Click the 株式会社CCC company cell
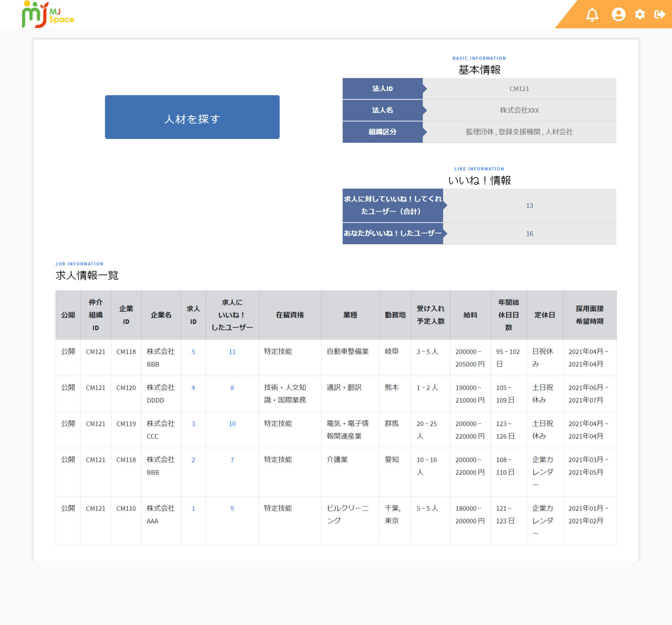Image resolution: width=672 pixels, height=625 pixels. pyautogui.click(x=161, y=430)
